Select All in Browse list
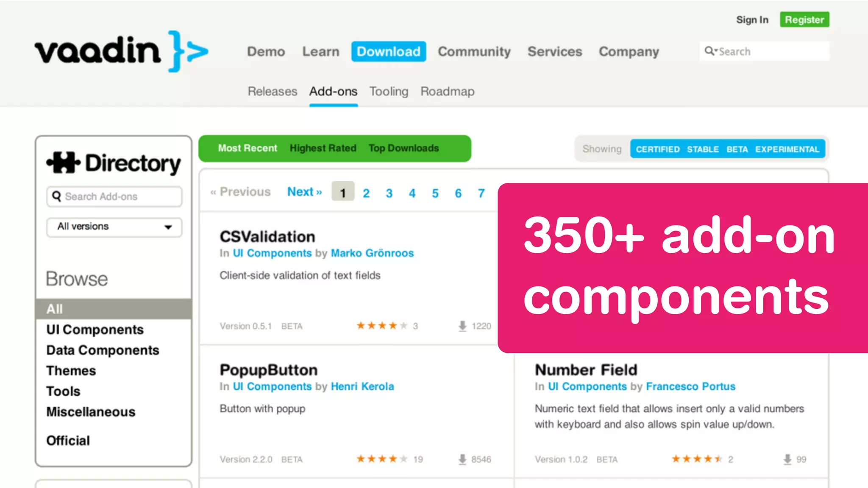Image resolution: width=868 pixels, height=488 pixels. pos(114,309)
